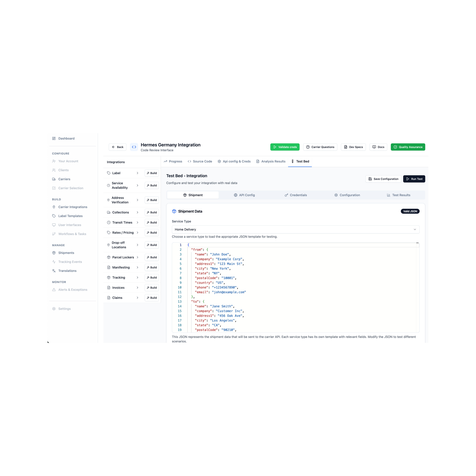Screen dimensions: 476x476
Task: Click the Alerts & Exceptions warning icon
Action: (x=54, y=290)
